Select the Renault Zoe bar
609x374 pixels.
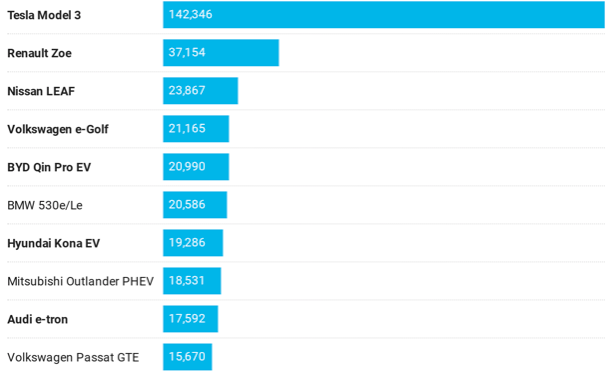click(221, 53)
